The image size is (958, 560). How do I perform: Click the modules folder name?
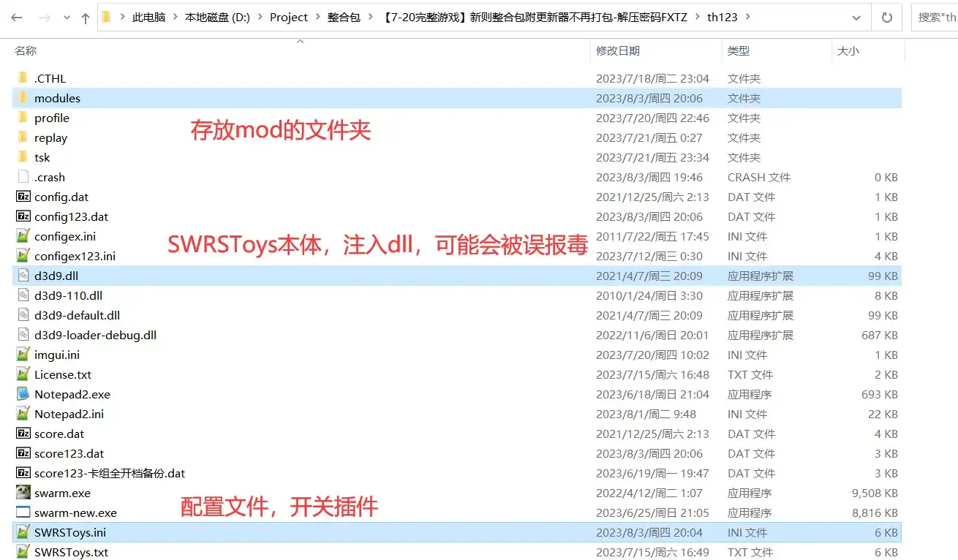pyautogui.click(x=57, y=98)
